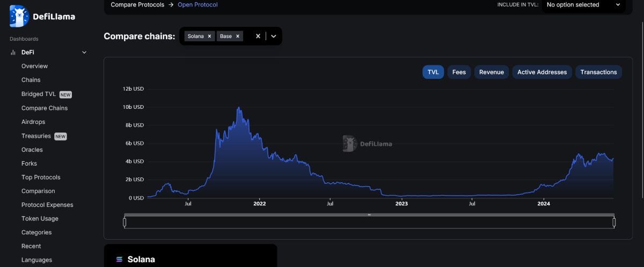Click the NEW badge beside Treasuries
Image resolution: width=644 pixels, height=267 pixels.
click(x=61, y=136)
